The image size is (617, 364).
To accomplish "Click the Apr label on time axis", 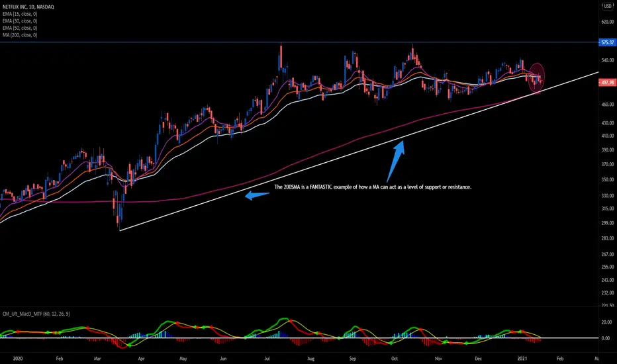I will coord(141,359).
